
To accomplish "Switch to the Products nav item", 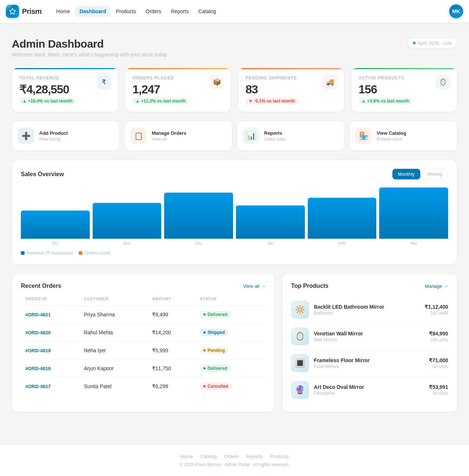I will click(126, 11).
